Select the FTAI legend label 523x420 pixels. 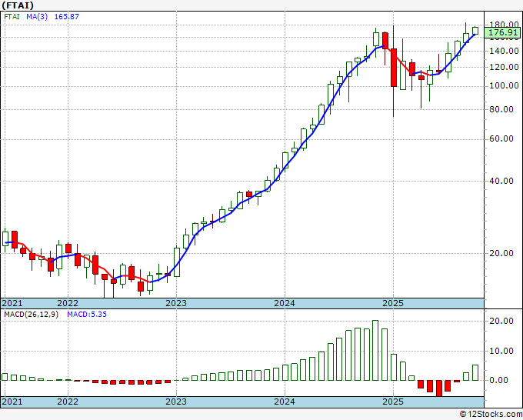point(12,17)
